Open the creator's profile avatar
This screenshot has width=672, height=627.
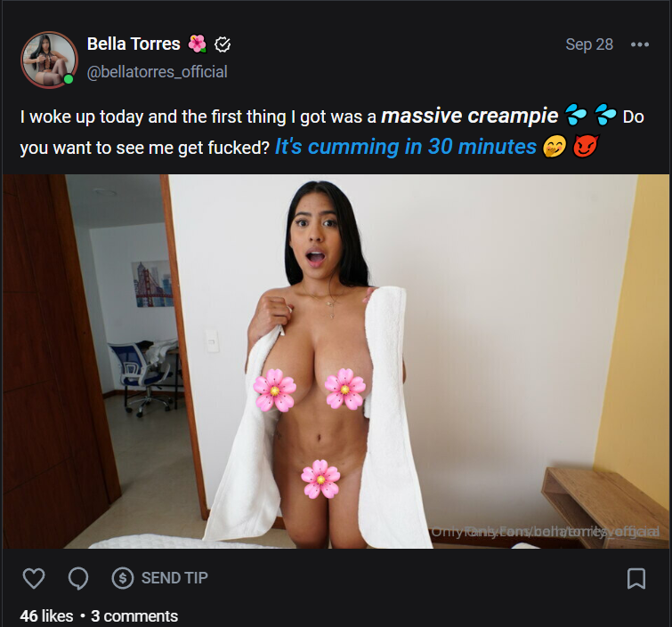(x=48, y=60)
